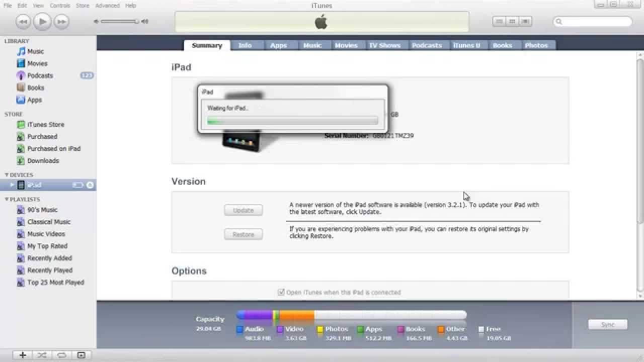Click the capacity usage bar

click(x=351, y=315)
